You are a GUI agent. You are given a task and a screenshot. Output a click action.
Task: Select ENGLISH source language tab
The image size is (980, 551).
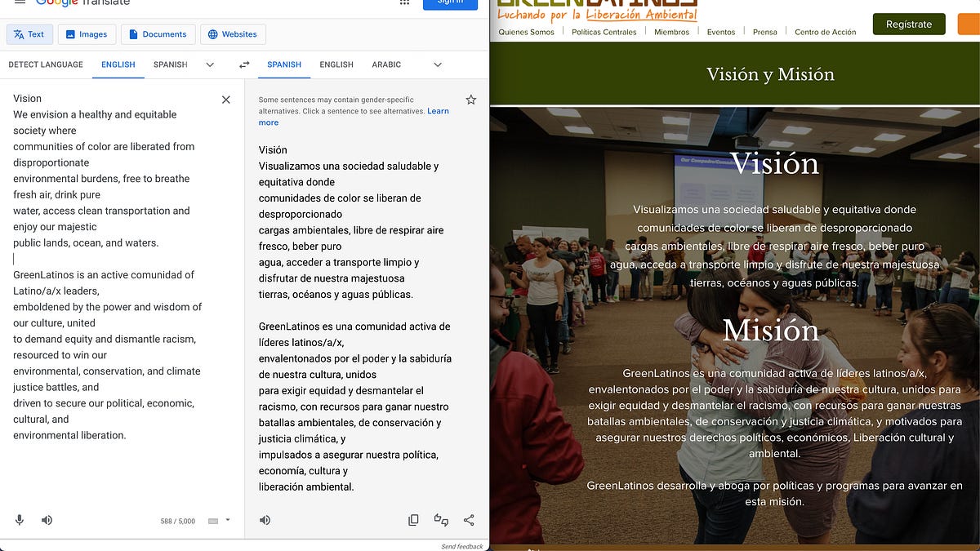click(x=118, y=64)
